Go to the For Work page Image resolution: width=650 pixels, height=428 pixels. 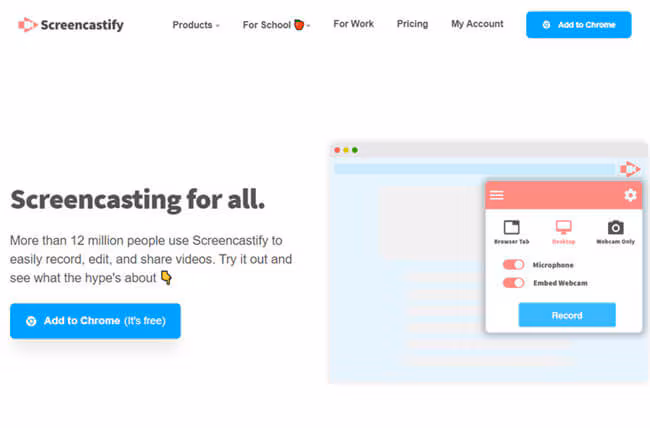pyautogui.click(x=354, y=24)
